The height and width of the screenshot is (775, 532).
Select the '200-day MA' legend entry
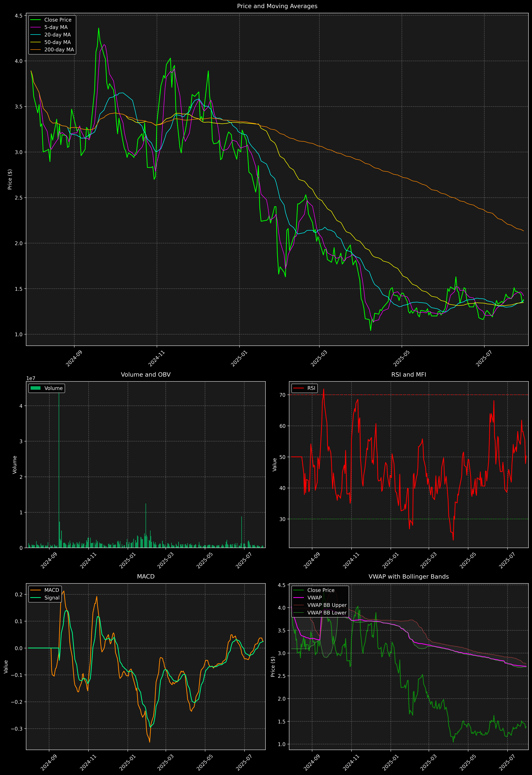59,50
